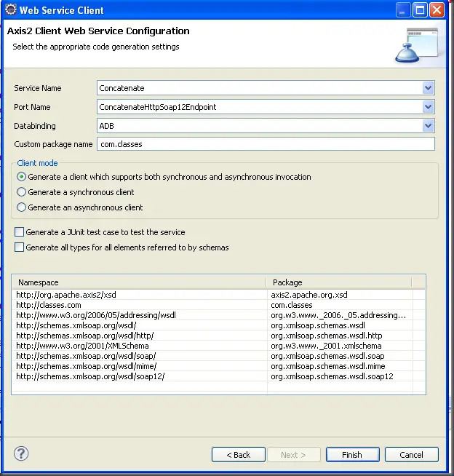Click the Custom package name field
Image resolution: width=454 pixels, height=476 pixels.
[266, 144]
